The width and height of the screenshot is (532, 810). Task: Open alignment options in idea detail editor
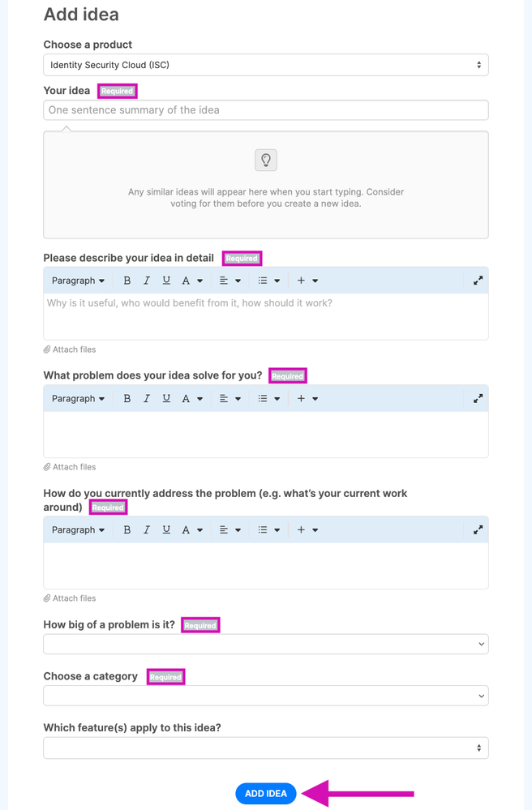[x=230, y=281]
